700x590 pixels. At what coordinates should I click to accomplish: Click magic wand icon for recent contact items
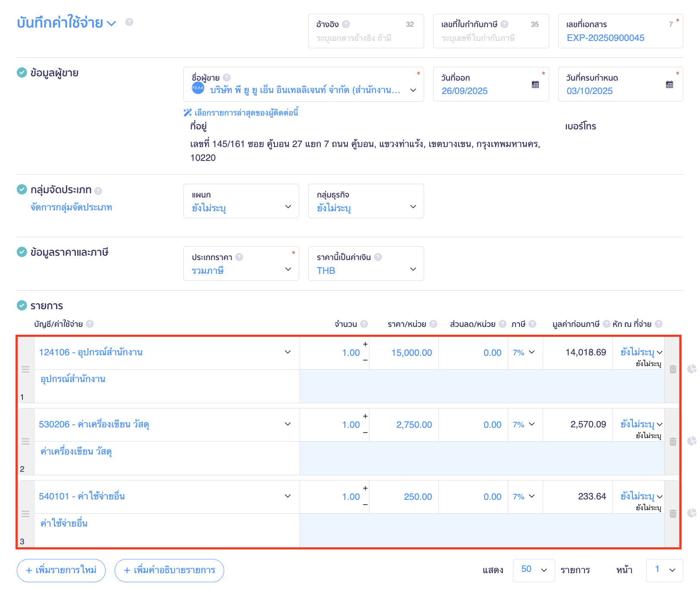tap(187, 113)
